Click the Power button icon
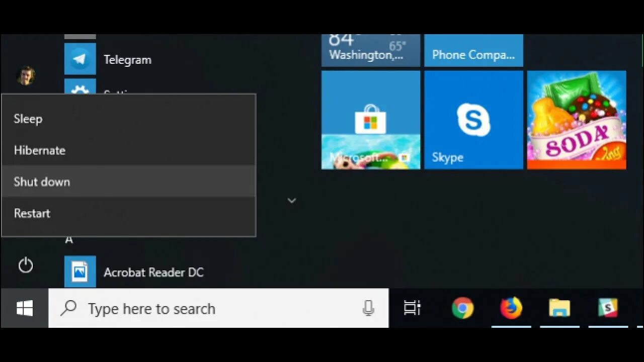The width and height of the screenshot is (644, 362). coord(26,265)
